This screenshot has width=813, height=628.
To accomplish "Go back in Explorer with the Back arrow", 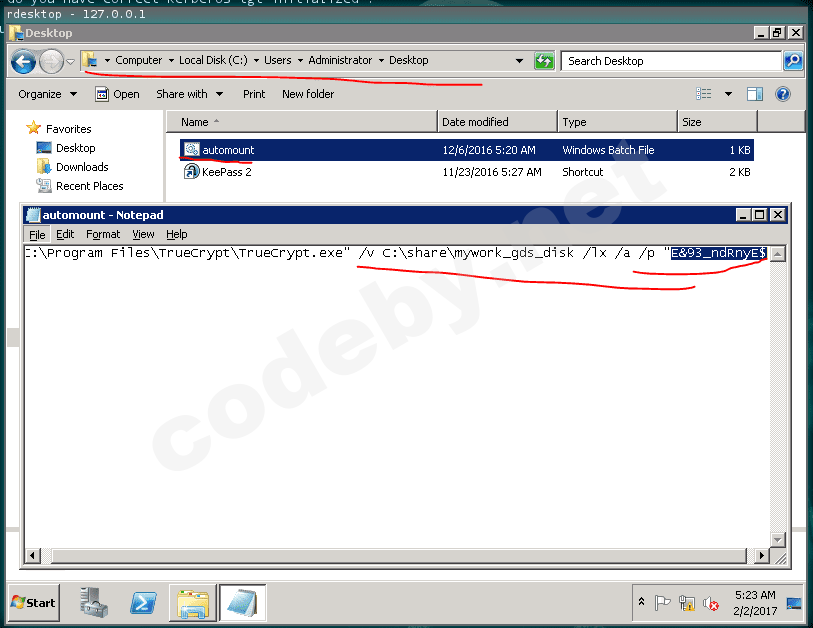I will coord(23,62).
